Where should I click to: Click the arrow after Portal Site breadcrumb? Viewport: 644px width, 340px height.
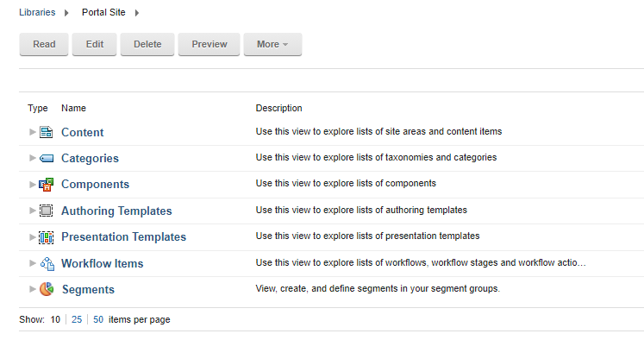pyautogui.click(x=137, y=13)
